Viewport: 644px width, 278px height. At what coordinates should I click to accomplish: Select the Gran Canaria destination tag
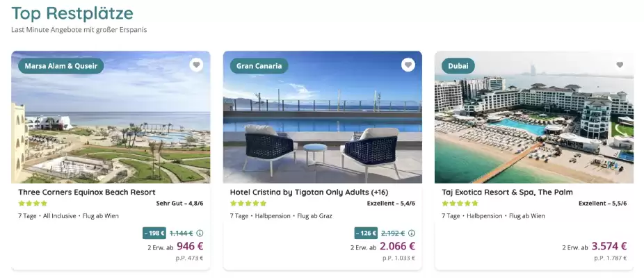point(259,66)
